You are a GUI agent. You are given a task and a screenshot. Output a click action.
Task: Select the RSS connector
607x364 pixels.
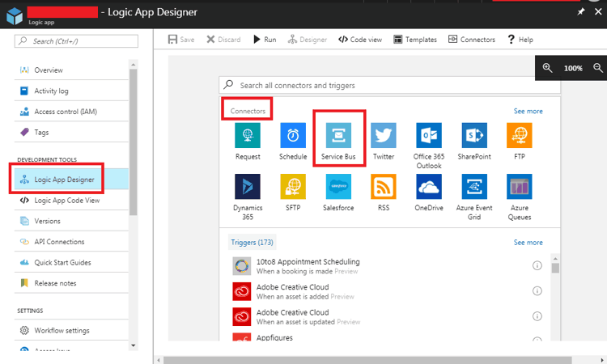click(x=384, y=187)
